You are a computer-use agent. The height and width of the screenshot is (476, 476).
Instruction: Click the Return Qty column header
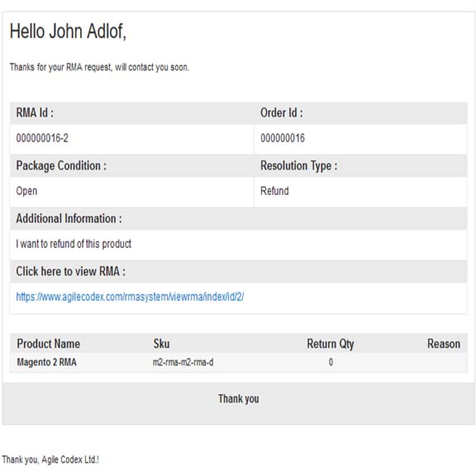click(x=331, y=344)
